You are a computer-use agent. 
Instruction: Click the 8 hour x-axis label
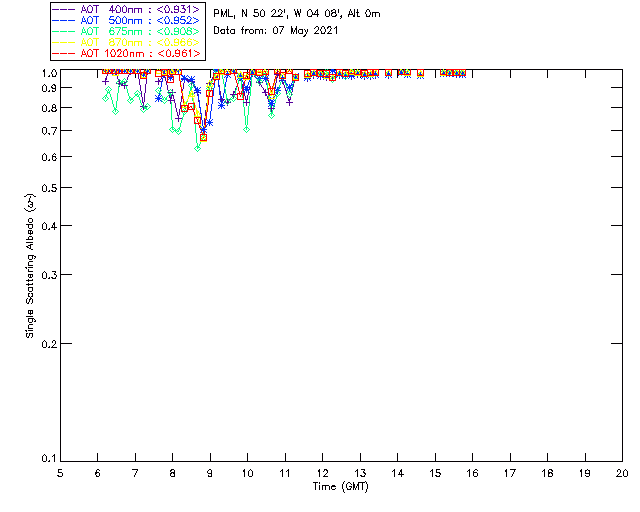pyautogui.click(x=173, y=473)
